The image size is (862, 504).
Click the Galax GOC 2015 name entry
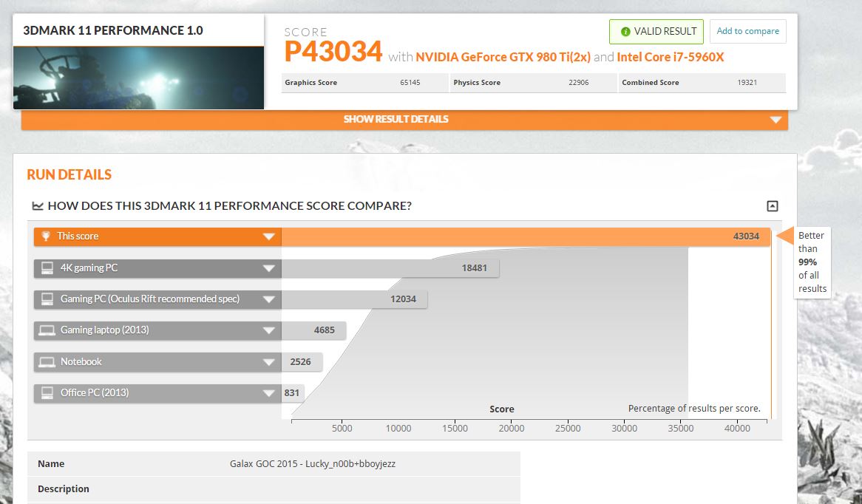(312, 464)
